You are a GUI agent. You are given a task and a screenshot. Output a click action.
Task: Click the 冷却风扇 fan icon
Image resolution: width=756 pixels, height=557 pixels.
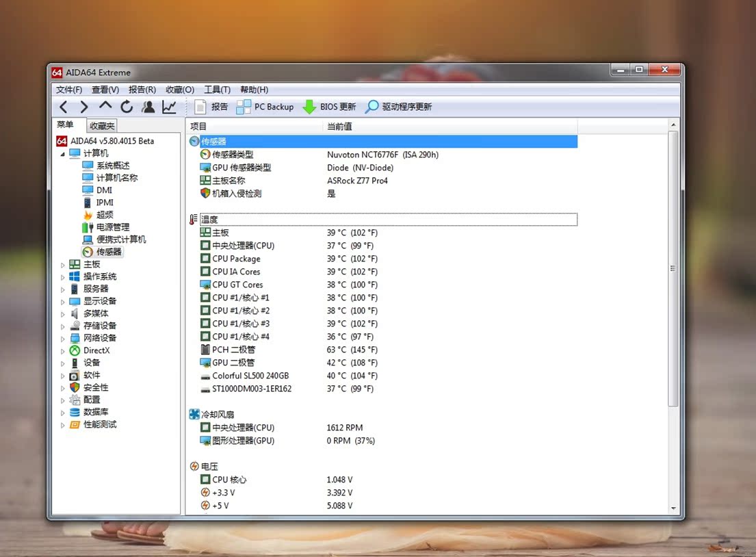(194, 414)
